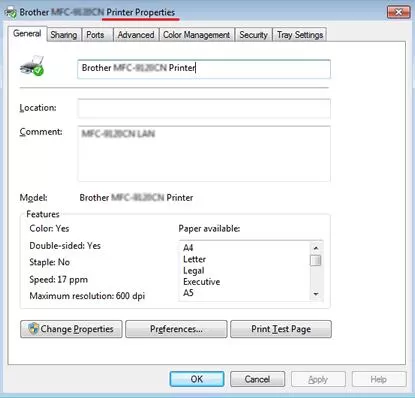The width and height of the screenshot is (415, 398).
Task: Select Executive in the paper list
Action: pos(202,282)
